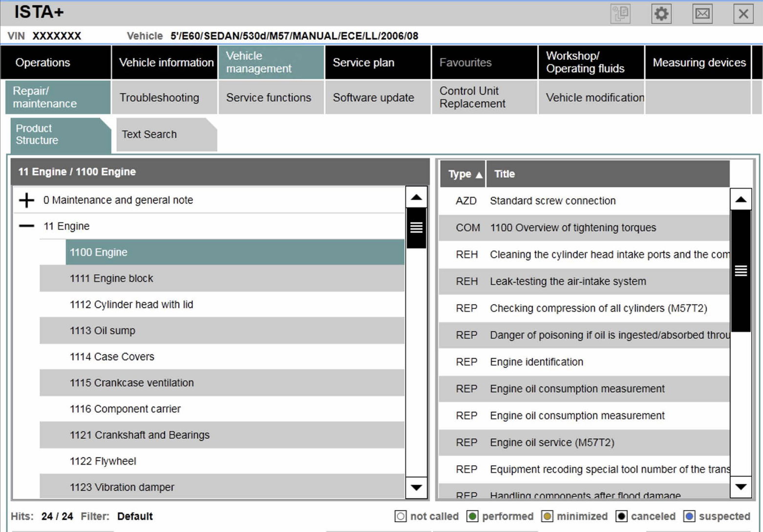Close ISTA+ with the X button

(x=743, y=14)
